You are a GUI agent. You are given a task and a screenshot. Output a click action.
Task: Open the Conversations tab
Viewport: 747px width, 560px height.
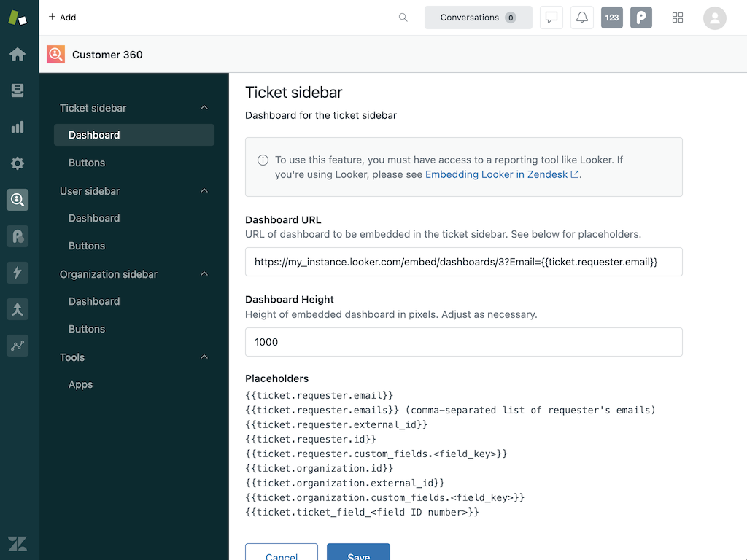pyautogui.click(x=478, y=17)
